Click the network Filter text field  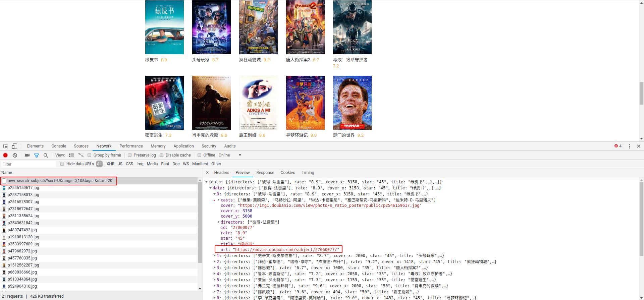(x=29, y=164)
